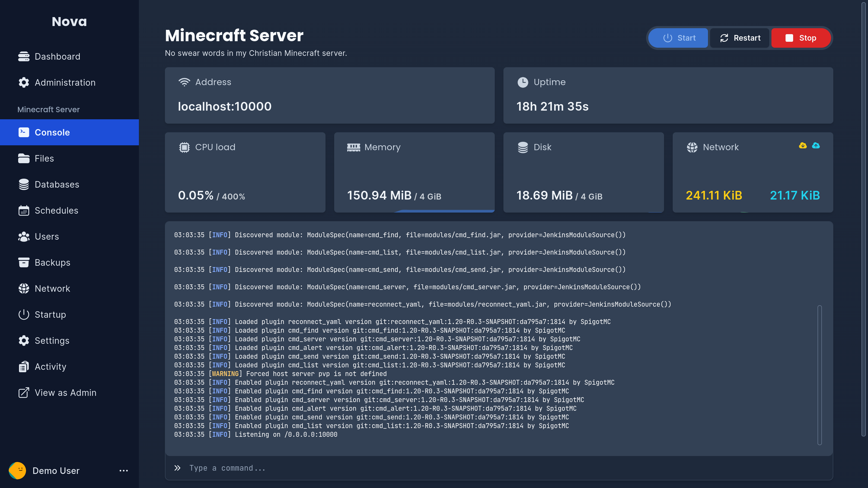Click the View as Admin external-link icon

[24, 393]
